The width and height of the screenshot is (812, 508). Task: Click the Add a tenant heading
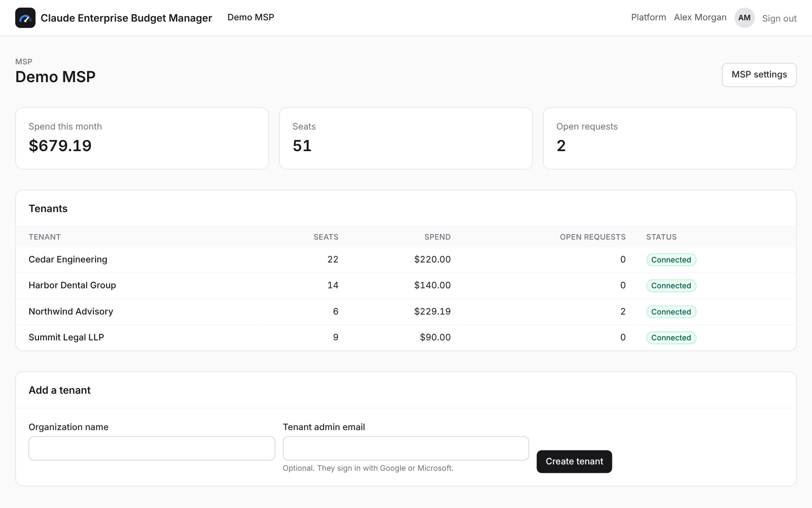click(60, 390)
